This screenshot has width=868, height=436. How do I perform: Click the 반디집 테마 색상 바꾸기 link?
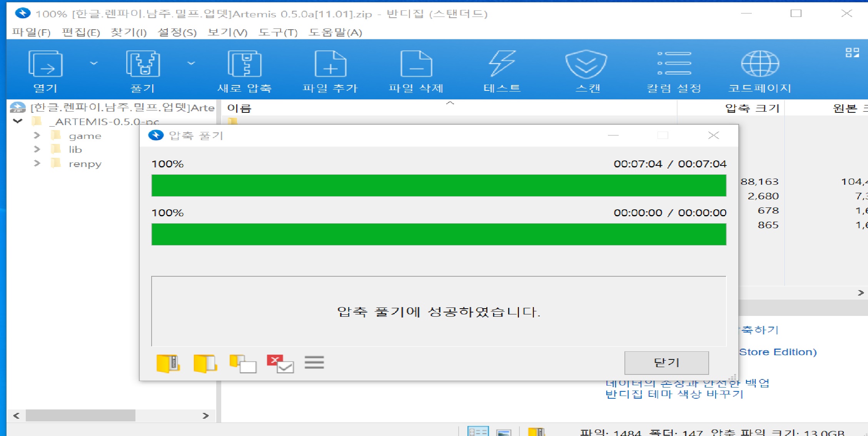click(x=674, y=394)
